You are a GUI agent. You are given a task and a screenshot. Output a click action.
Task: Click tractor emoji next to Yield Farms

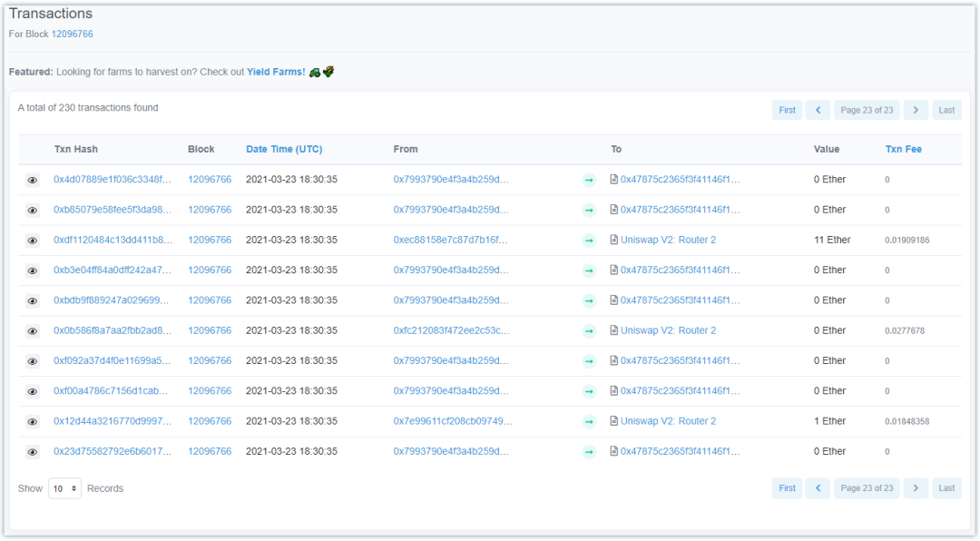[x=315, y=72]
